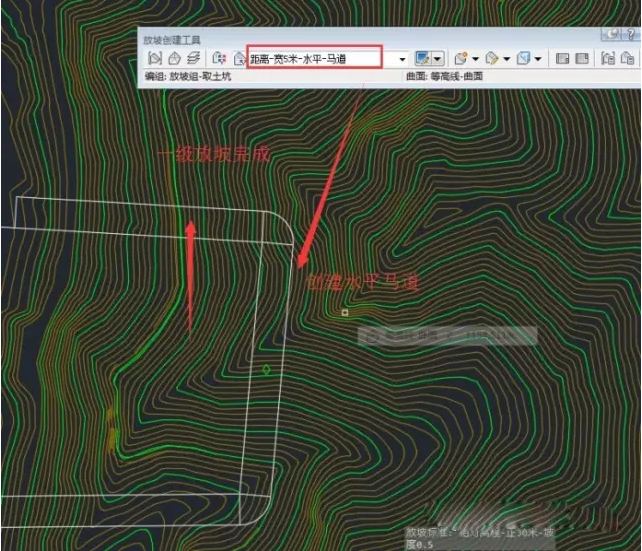The height and width of the screenshot is (551, 642).
Task: Expand the criteria list dropdown arrow
Action: (402, 58)
